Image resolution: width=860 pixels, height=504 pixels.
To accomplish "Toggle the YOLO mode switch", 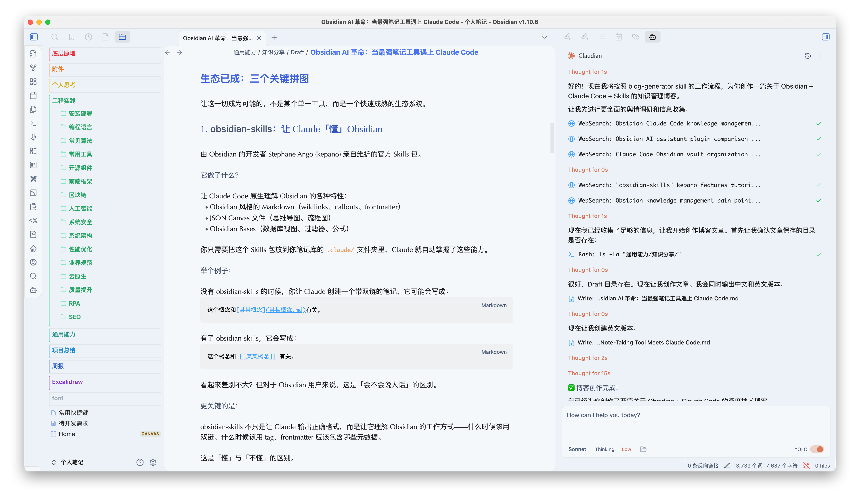I will tap(817, 449).
